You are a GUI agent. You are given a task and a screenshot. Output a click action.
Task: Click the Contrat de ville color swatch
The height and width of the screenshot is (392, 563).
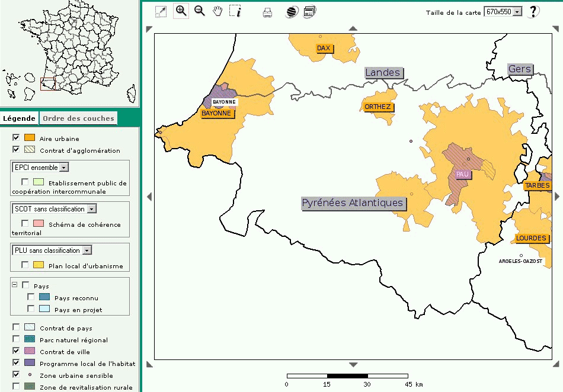tap(30, 352)
